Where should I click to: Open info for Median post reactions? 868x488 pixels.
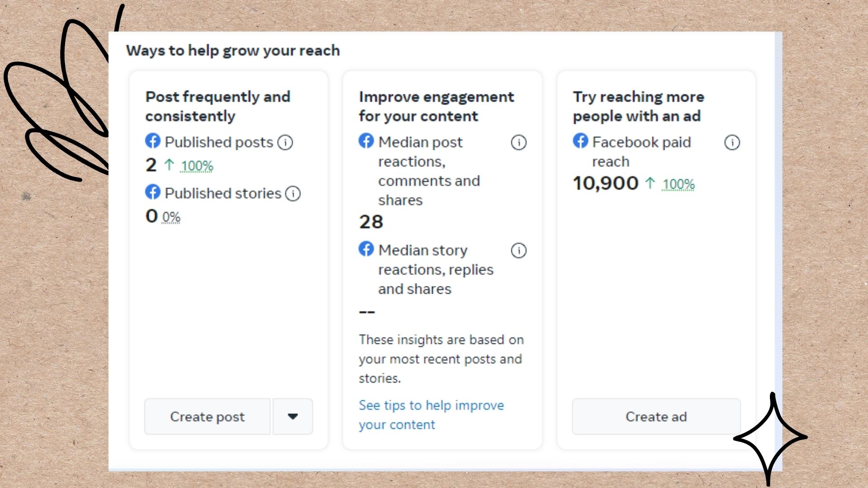click(519, 143)
